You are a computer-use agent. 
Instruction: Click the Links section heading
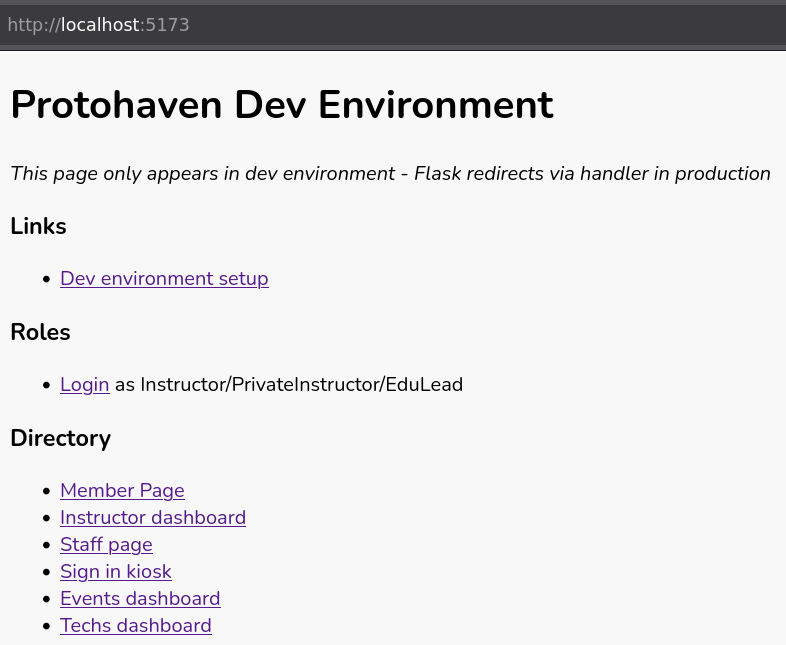[38, 227]
